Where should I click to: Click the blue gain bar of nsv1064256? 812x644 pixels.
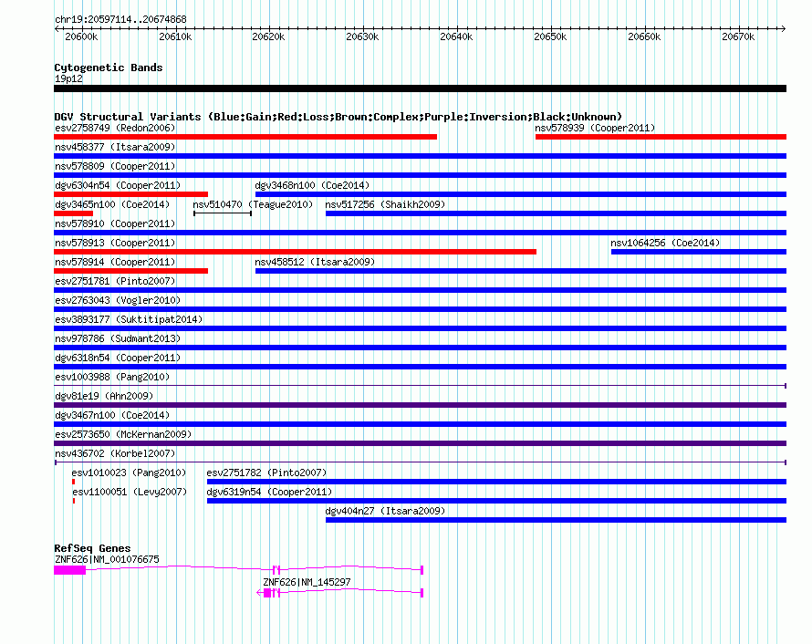[x=699, y=252]
